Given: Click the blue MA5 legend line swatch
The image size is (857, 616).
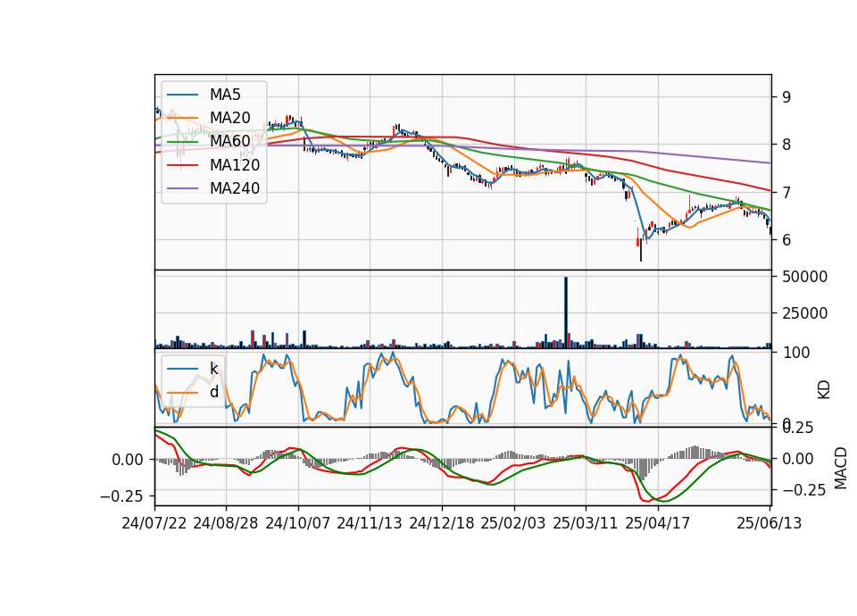Looking at the screenshot, I should coord(182,96).
